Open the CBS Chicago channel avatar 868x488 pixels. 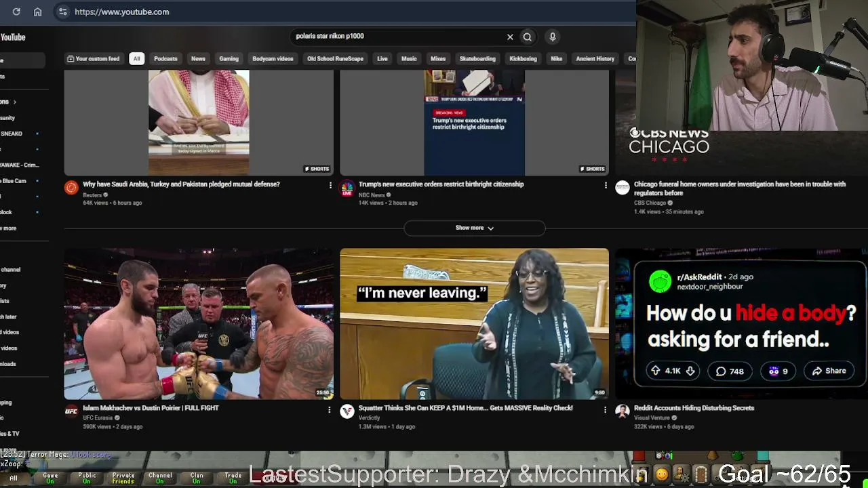coord(623,188)
